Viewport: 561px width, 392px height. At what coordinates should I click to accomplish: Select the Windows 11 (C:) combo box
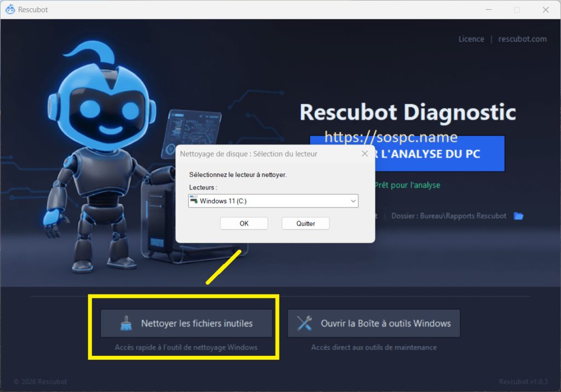pyautogui.click(x=273, y=201)
